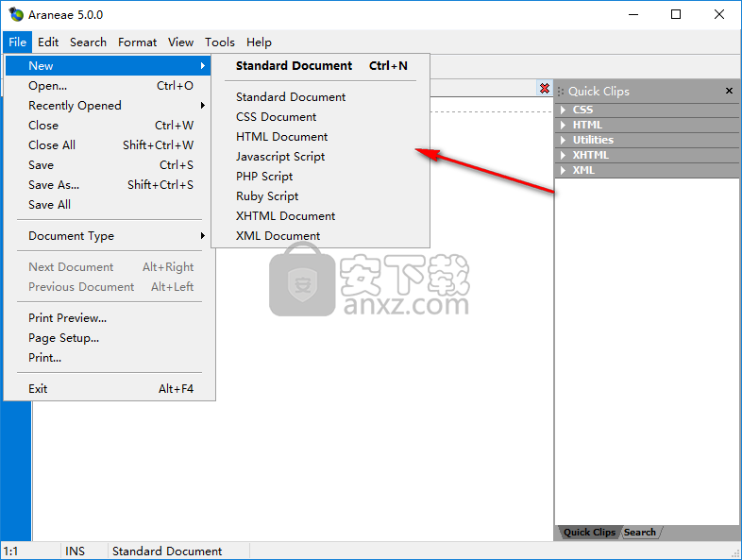Choose Save As... from File menu
Screen dimensions: 742x560
pyautogui.click(x=109, y=185)
